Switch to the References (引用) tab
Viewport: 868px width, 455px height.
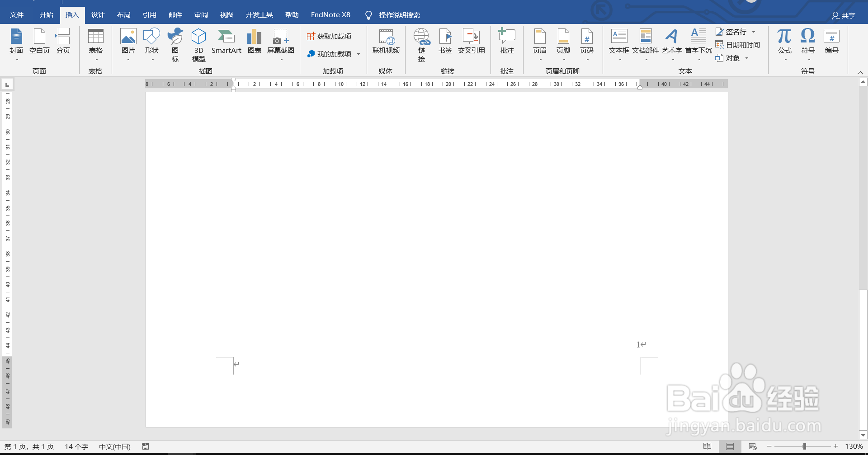click(149, 15)
